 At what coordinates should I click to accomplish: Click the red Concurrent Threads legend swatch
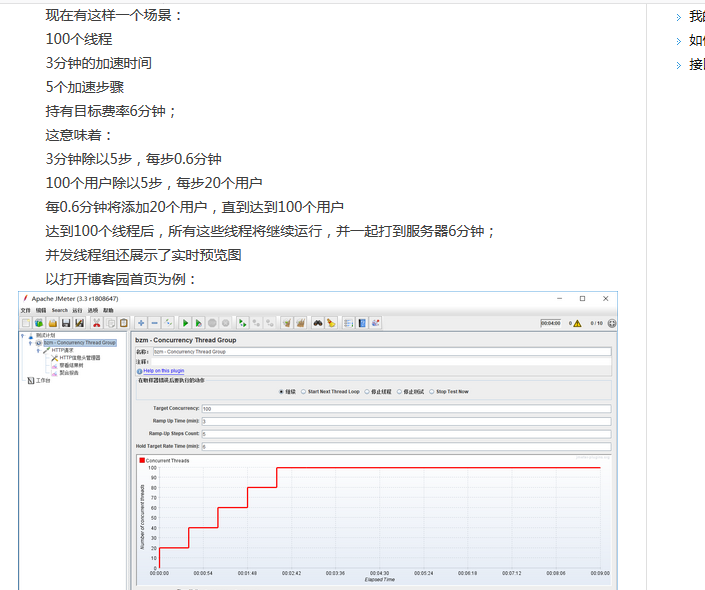142,460
